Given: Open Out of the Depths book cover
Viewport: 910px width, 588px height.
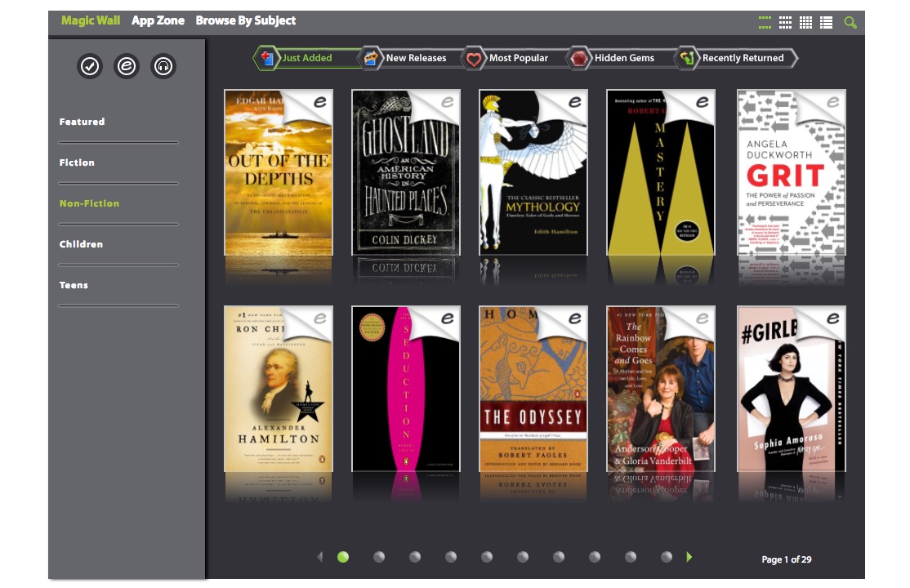Looking at the screenshot, I should [x=279, y=172].
